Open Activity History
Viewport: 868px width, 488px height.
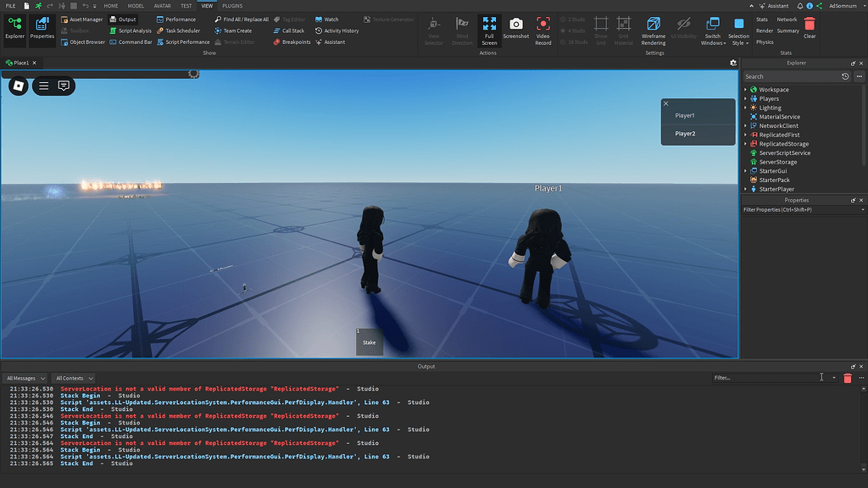click(x=337, y=31)
